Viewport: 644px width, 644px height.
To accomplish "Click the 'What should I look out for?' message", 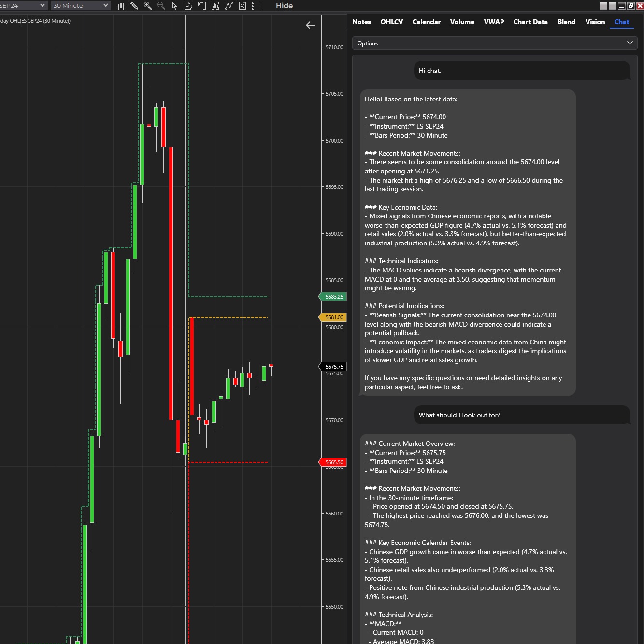I will coord(522,415).
